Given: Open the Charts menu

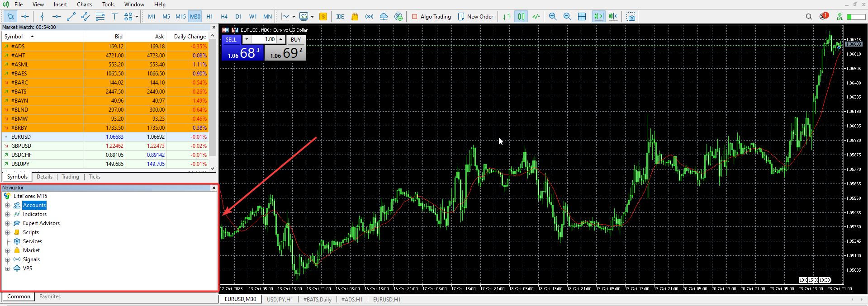Looking at the screenshot, I should click(84, 5).
